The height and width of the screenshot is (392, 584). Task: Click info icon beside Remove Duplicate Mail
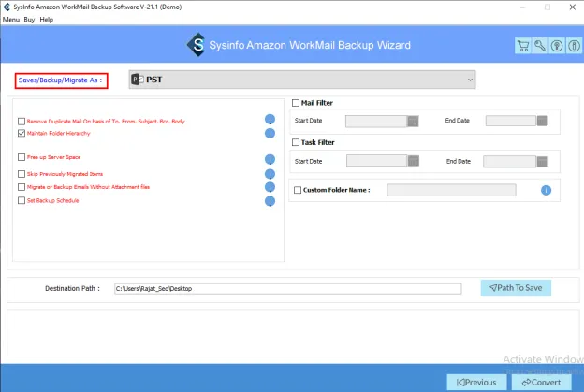(x=270, y=120)
